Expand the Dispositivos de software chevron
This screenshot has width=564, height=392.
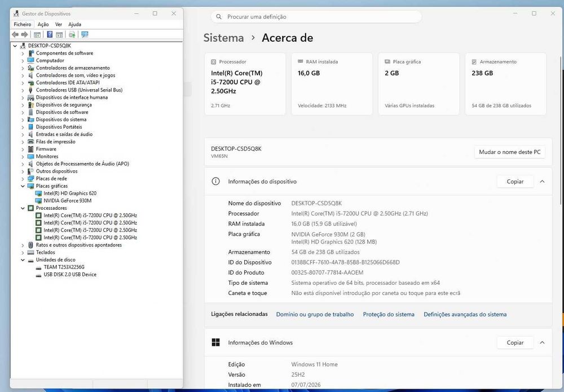[23, 112]
